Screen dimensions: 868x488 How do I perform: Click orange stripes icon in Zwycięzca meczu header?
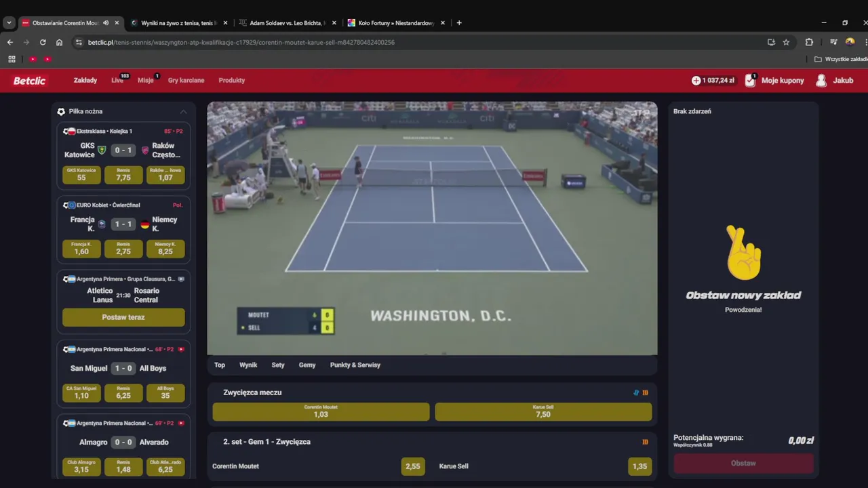pos(645,392)
